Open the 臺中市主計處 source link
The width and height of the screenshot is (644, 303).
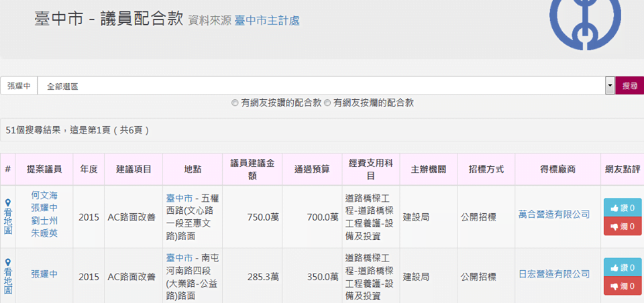(x=267, y=21)
